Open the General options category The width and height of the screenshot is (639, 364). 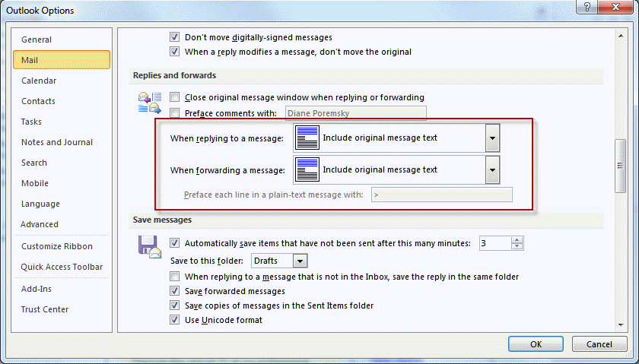click(x=62, y=40)
